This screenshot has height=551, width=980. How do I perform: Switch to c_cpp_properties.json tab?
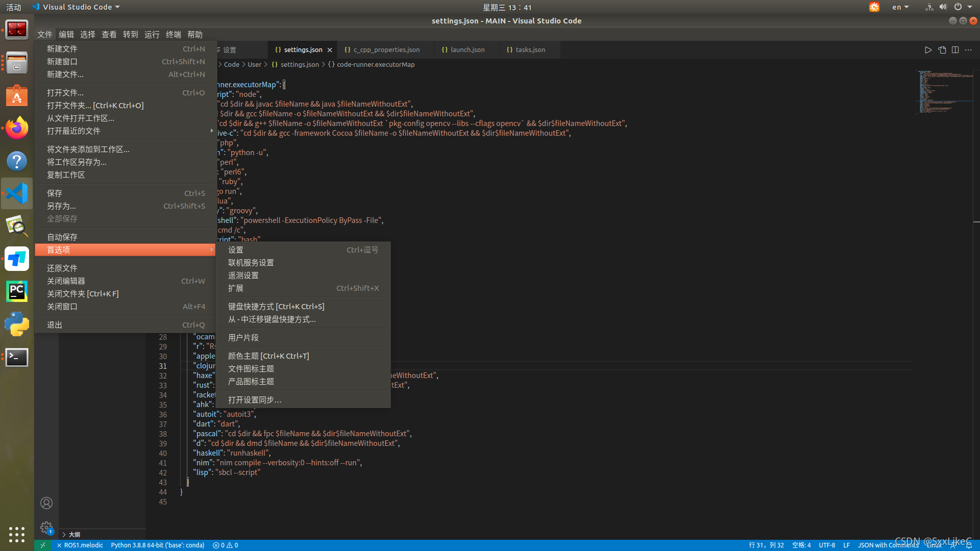(x=386, y=50)
